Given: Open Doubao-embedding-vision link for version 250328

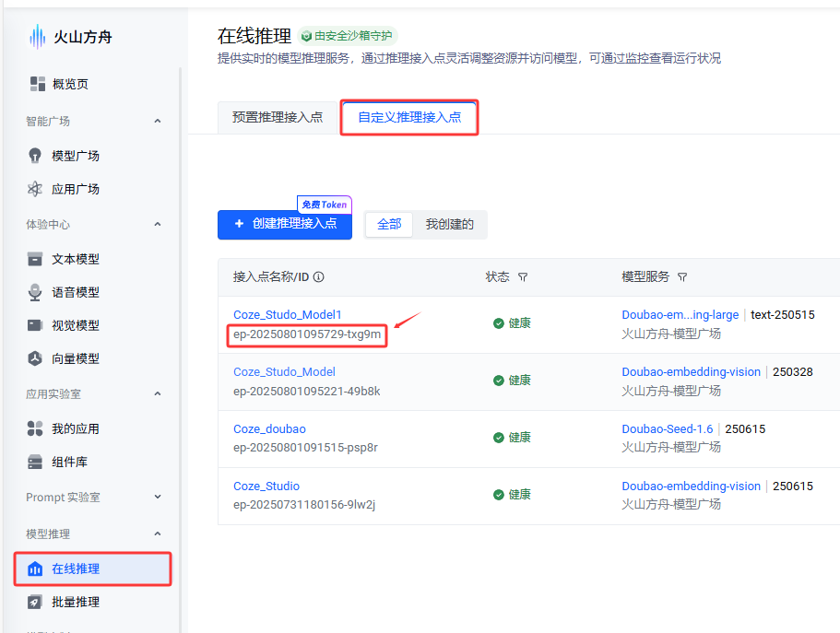Looking at the screenshot, I should 691,371.
